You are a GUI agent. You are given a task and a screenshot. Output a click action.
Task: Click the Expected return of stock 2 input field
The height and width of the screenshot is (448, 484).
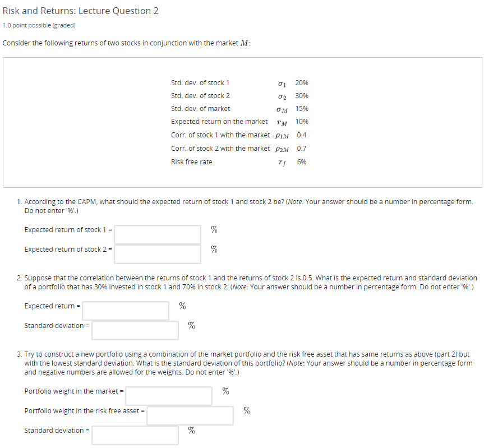pos(157,253)
